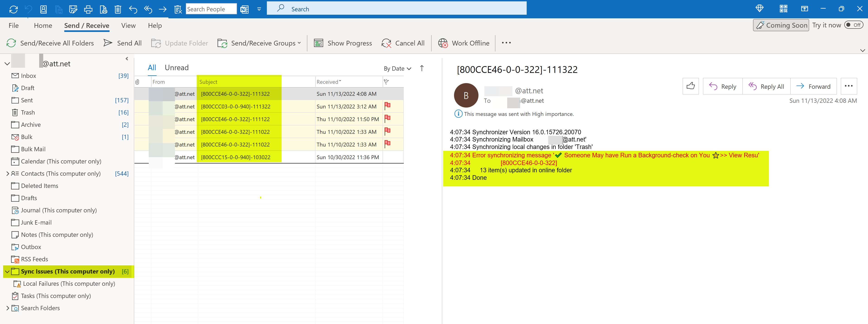The height and width of the screenshot is (324, 868).
Task: Open the By Date sort dropdown
Action: point(398,68)
